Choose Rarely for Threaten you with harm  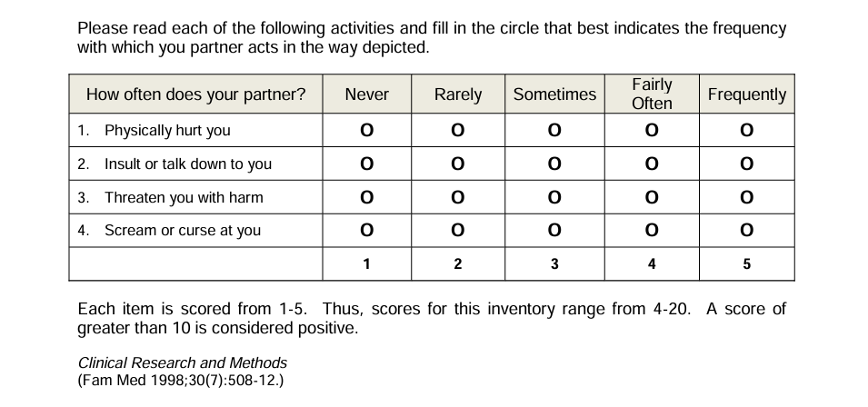458,198
